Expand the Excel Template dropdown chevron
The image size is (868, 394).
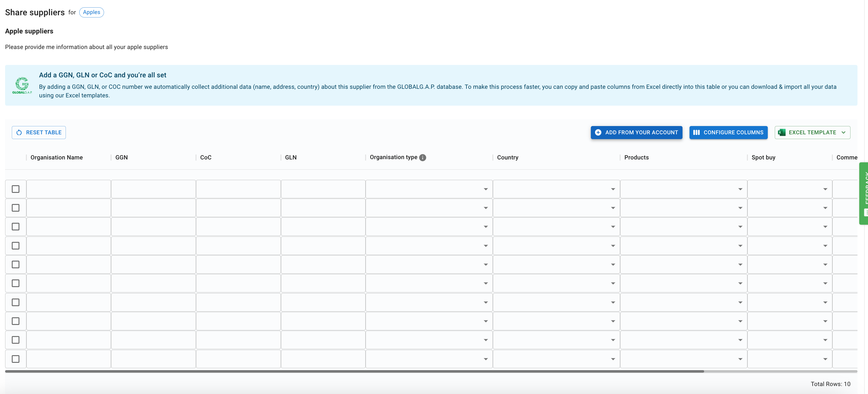point(843,132)
